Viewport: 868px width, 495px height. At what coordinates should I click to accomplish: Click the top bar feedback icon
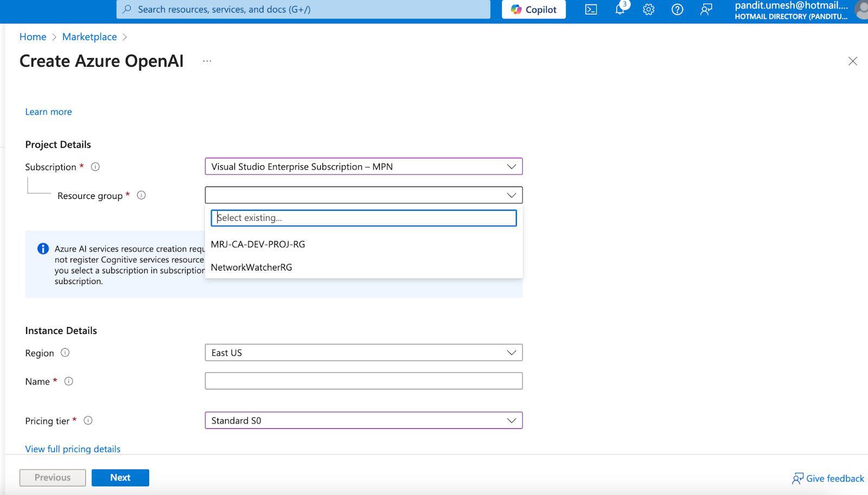click(706, 9)
